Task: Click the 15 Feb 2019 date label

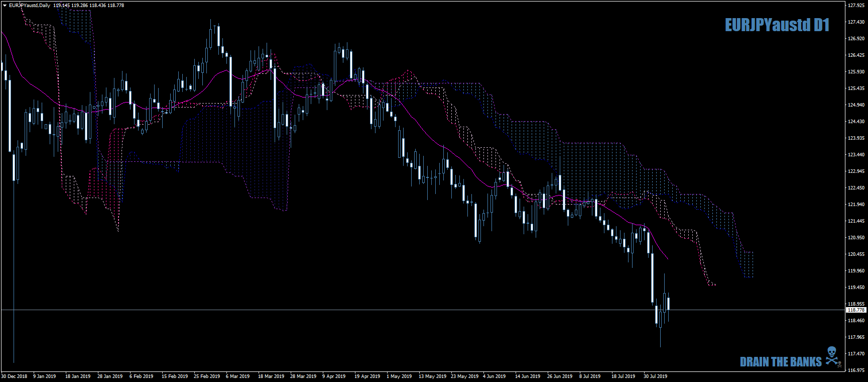Action: tap(175, 376)
